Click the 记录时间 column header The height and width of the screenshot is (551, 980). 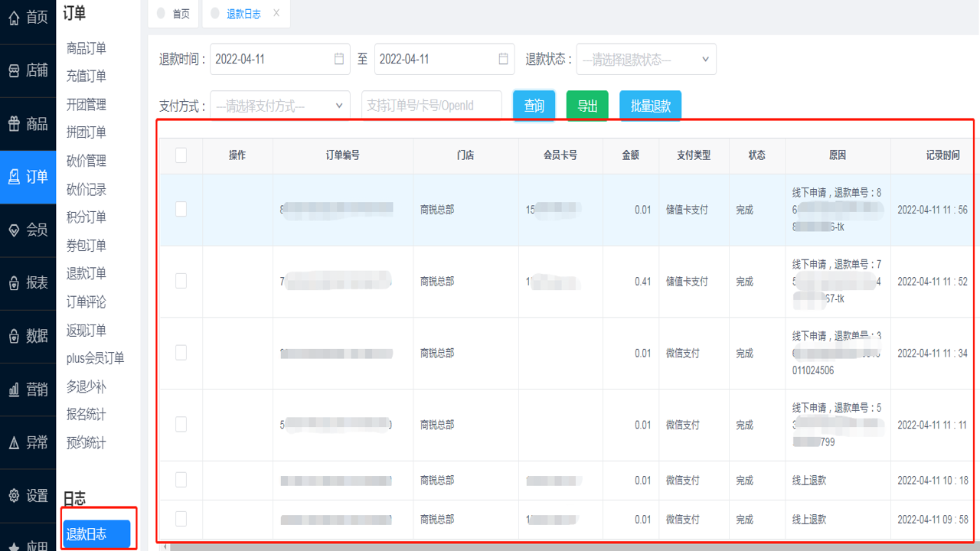pos(942,155)
